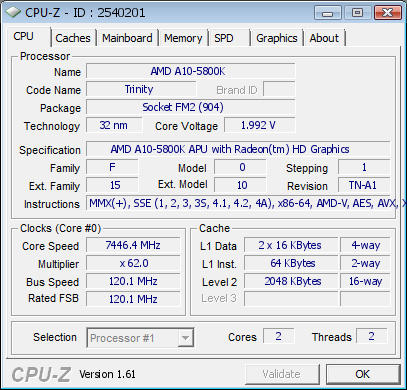Click the grayed-out Validate button

coord(282,374)
